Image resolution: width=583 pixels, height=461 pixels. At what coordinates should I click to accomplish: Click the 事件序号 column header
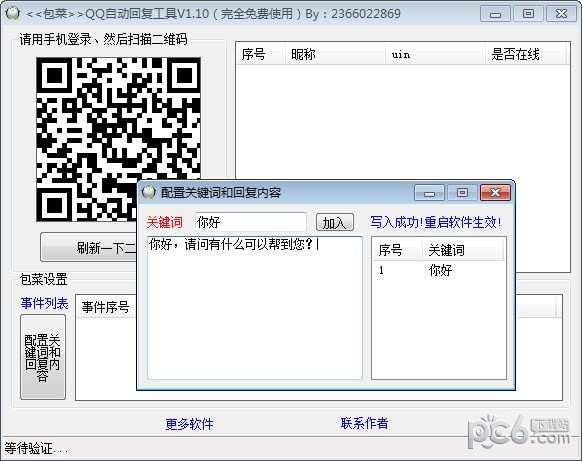106,307
